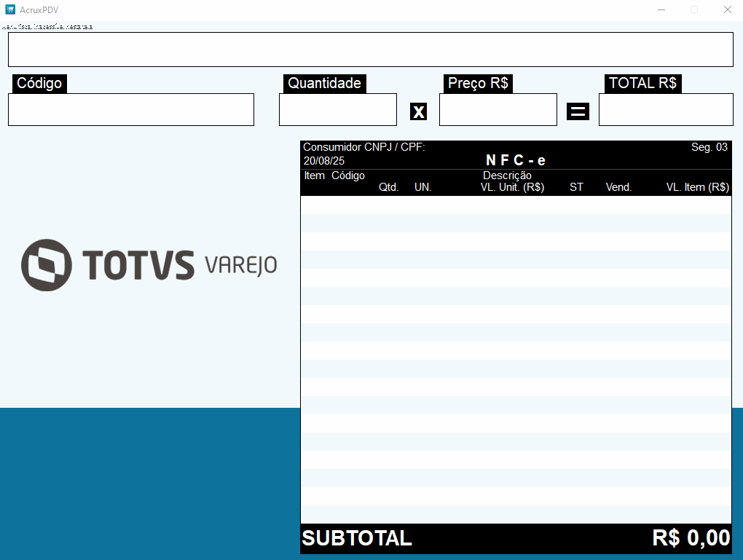Click the date 20/08/25
This screenshot has width=743, height=560.
point(324,161)
